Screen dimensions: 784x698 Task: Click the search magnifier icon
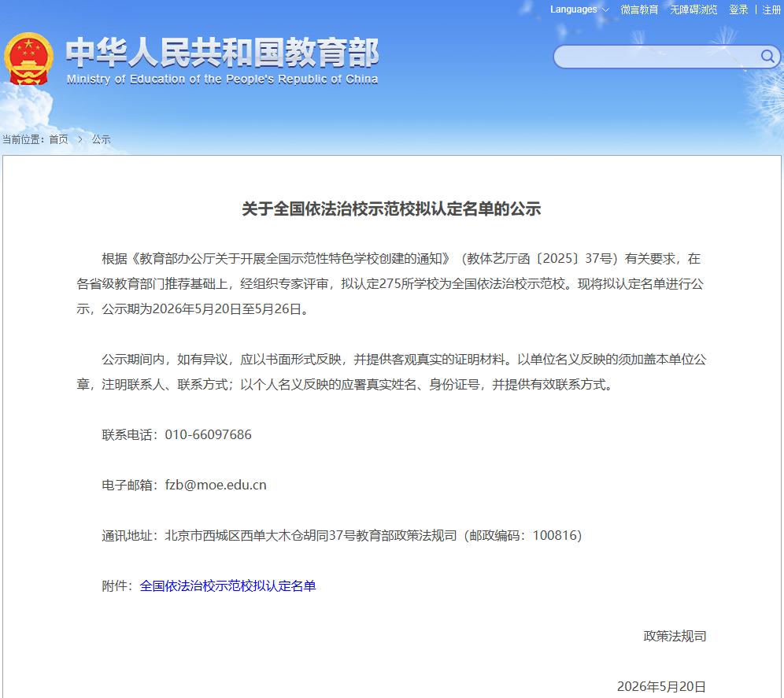pos(767,56)
